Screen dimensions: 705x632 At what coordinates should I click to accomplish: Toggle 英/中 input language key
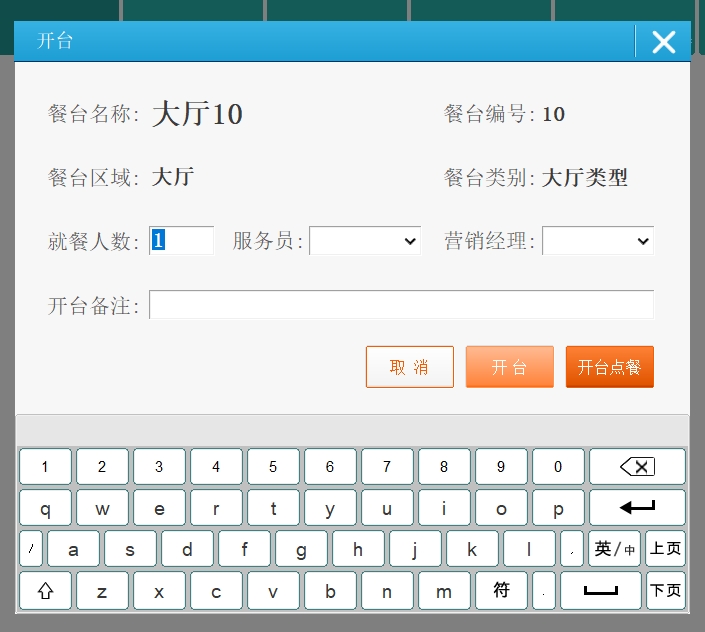(614, 549)
